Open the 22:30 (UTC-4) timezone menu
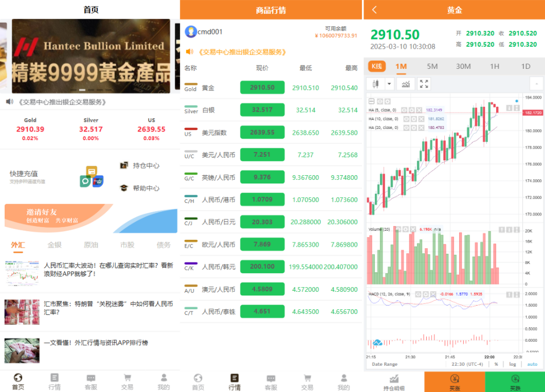The image size is (545, 392). (x=467, y=364)
